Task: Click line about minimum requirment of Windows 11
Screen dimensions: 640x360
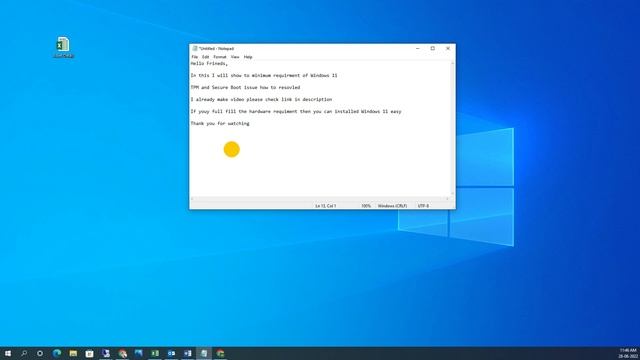Action: [x=264, y=76]
